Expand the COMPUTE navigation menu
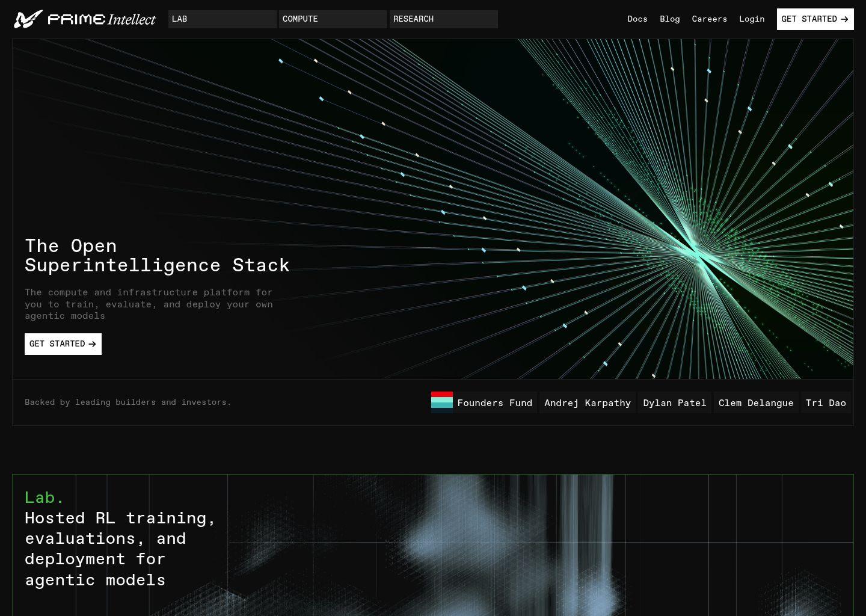The width and height of the screenshot is (866, 616). (x=333, y=19)
